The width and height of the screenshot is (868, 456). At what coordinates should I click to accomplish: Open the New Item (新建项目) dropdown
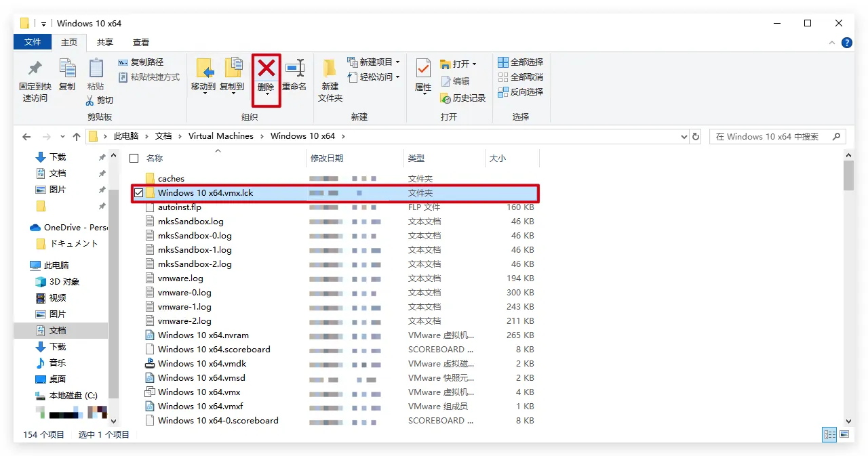[x=374, y=62]
